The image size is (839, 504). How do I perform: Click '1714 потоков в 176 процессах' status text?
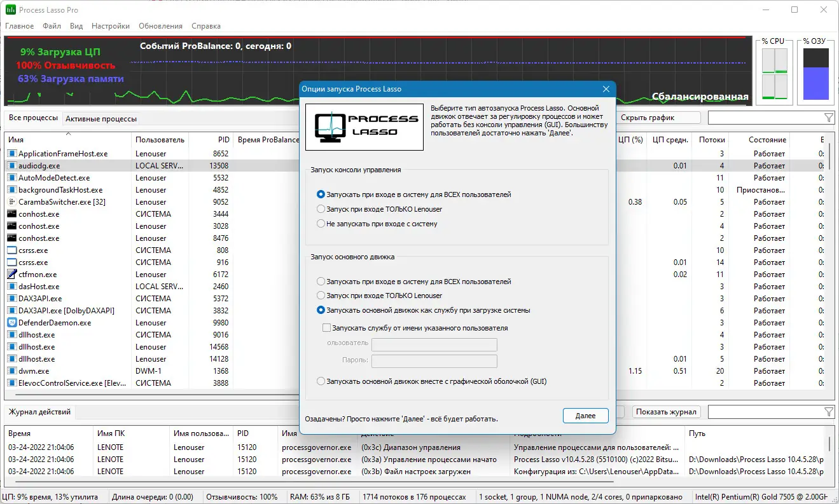click(x=415, y=496)
